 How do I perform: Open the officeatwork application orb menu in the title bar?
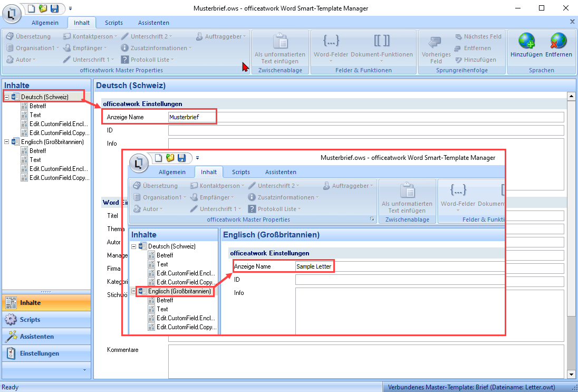click(12, 14)
